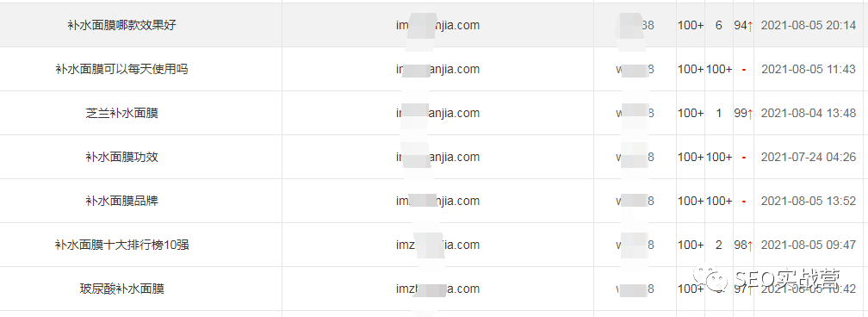Click the red dash in 补水面膜功效 row
The height and width of the screenshot is (317, 868).
point(744,158)
